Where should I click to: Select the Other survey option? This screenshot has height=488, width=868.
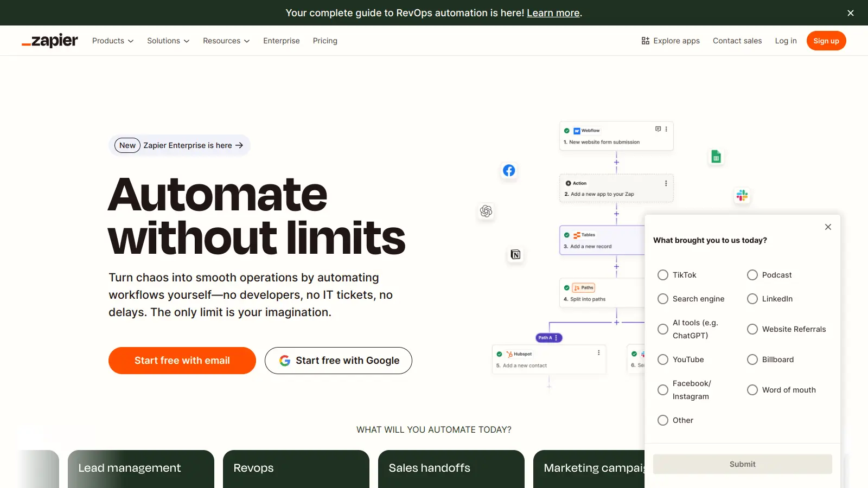pos(663,420)
